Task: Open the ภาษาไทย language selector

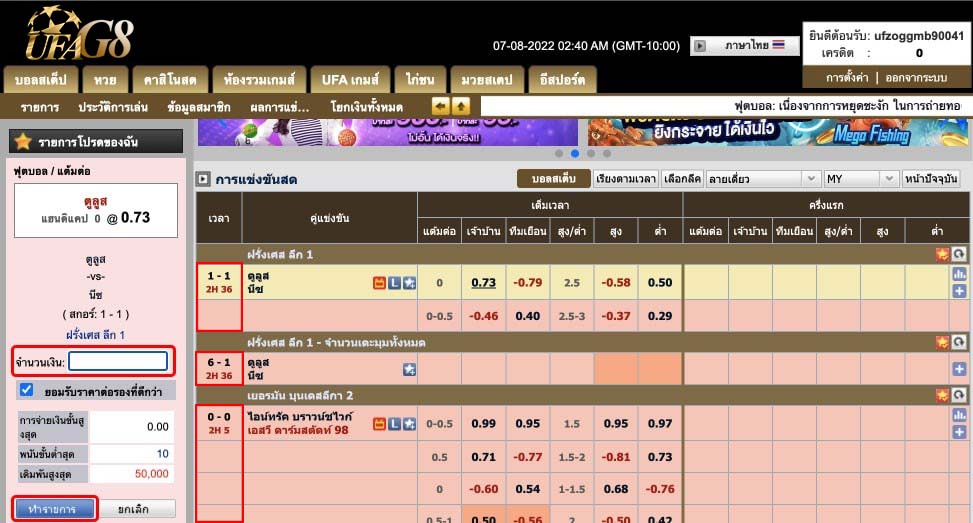Action: click(745, 45)
